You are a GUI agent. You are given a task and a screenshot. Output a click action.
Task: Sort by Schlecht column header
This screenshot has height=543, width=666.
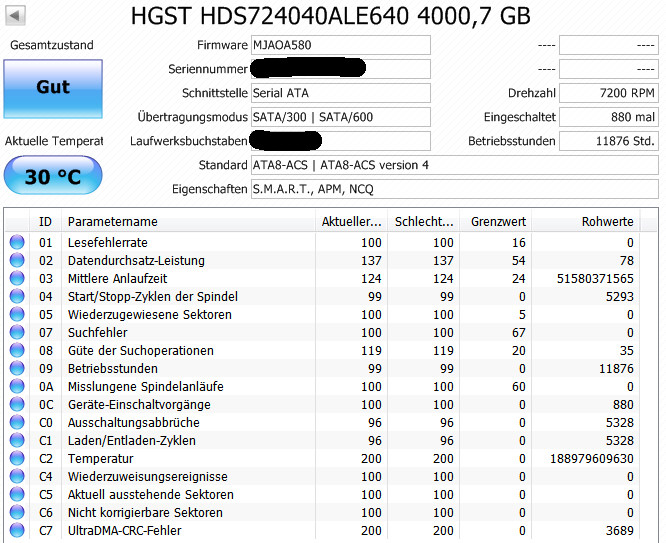[x=423, y=221]
